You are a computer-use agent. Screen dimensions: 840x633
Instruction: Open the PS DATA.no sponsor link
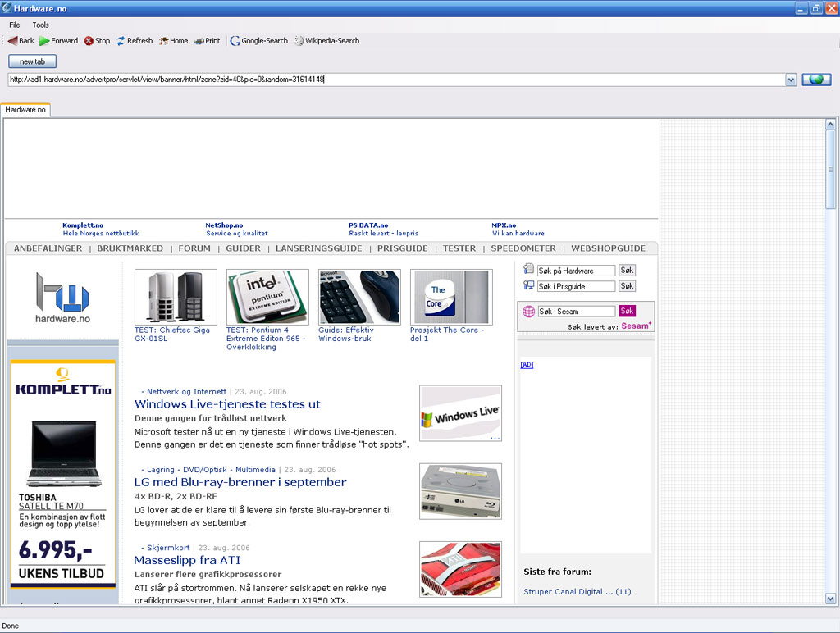368,225
